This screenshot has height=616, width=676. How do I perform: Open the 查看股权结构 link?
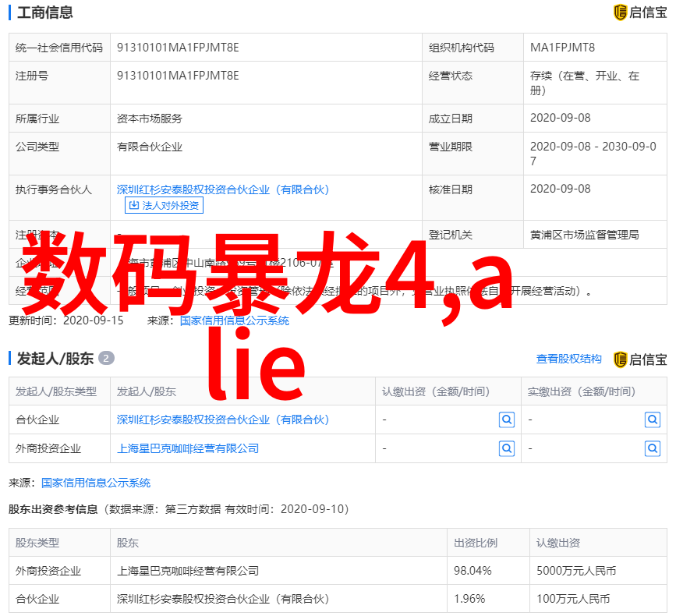[x=568, y=359]
